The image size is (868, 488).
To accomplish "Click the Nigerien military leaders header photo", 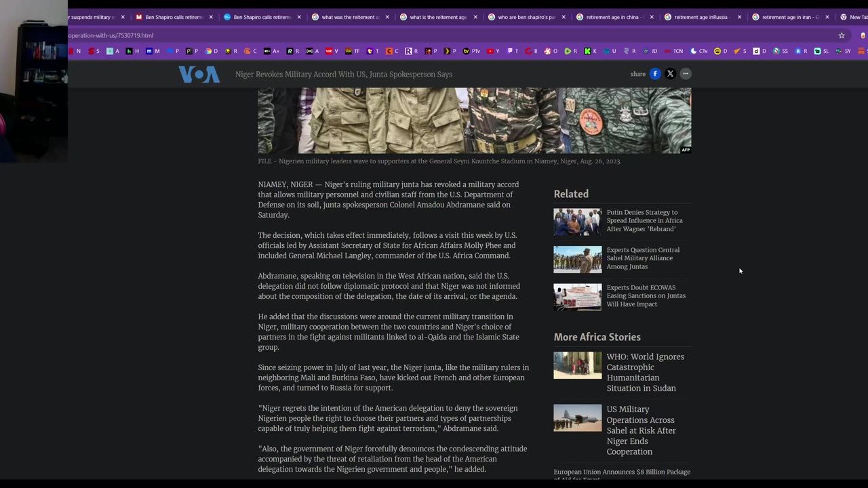I will pyautogui.click(x=474, y=121).
